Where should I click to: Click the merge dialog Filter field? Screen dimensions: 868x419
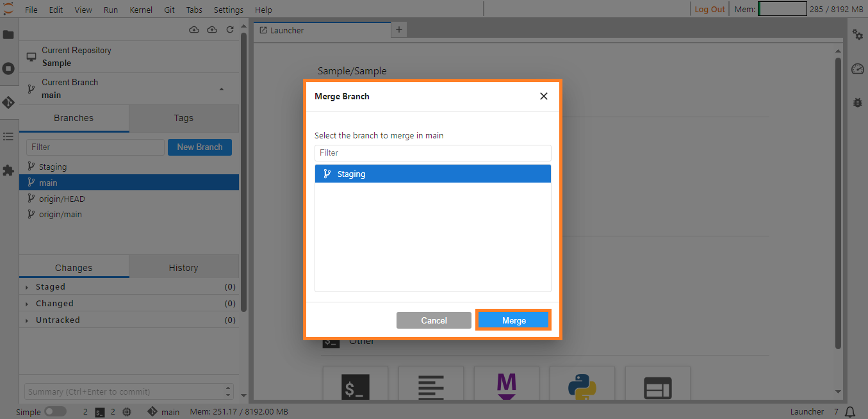click(x=433, y=152)
